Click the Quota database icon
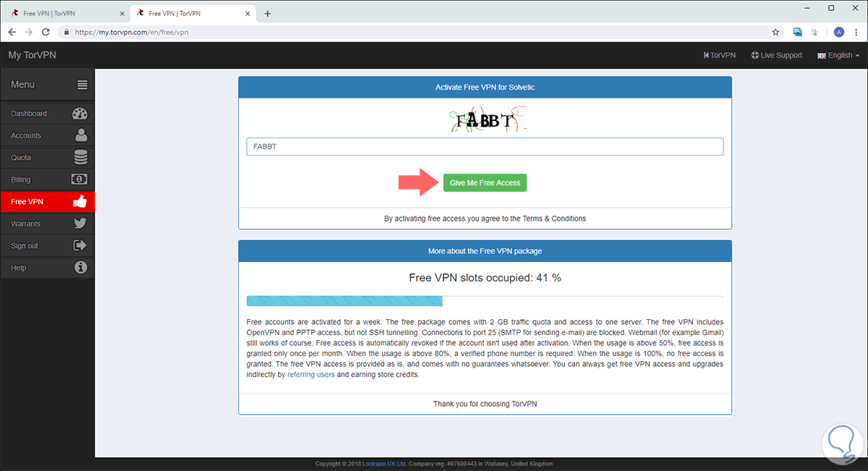Screen dimensions: 868x471 click(x=81, y=157)
